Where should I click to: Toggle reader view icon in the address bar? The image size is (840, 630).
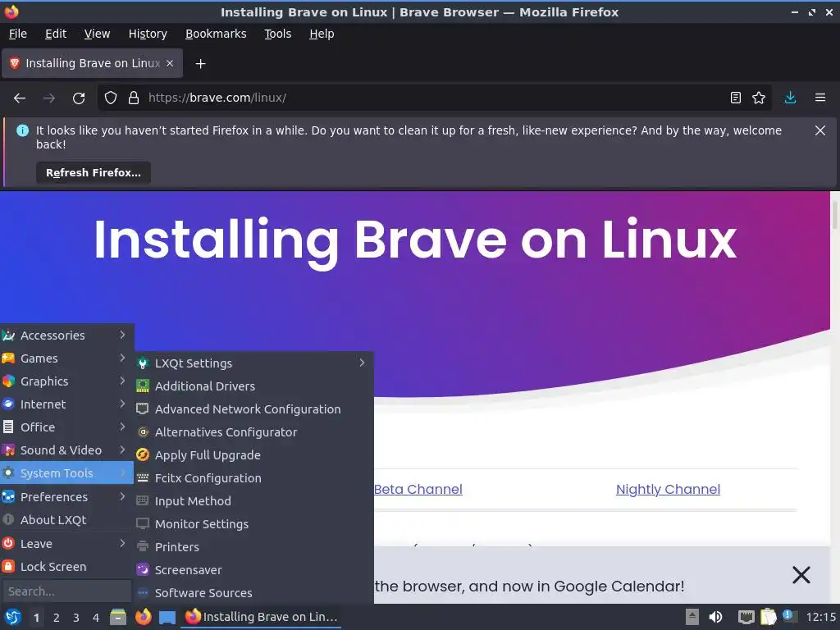(736, 98)
